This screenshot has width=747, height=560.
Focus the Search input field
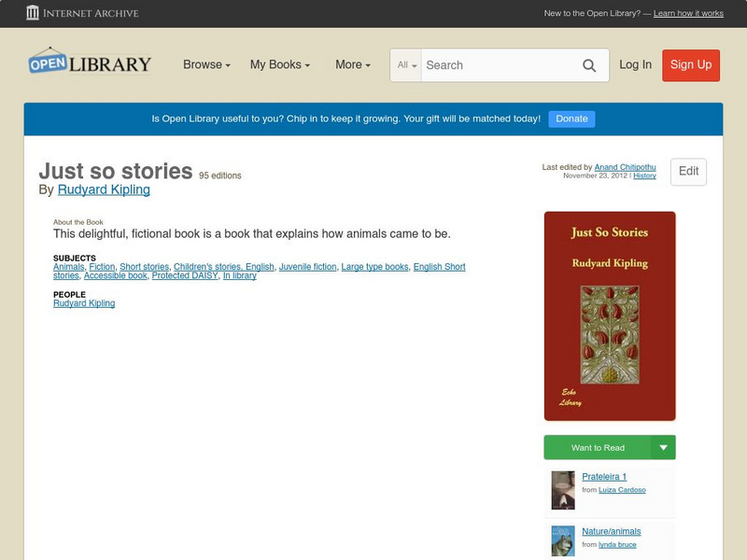click(497, 65)
